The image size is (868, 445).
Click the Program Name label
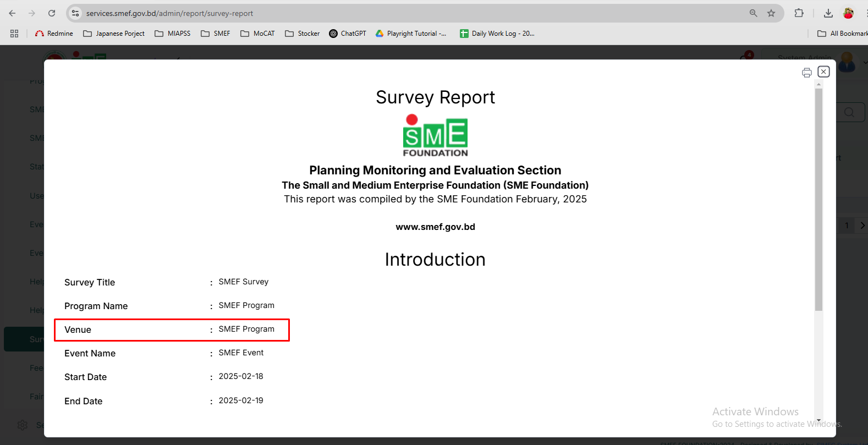click(96, 306)
